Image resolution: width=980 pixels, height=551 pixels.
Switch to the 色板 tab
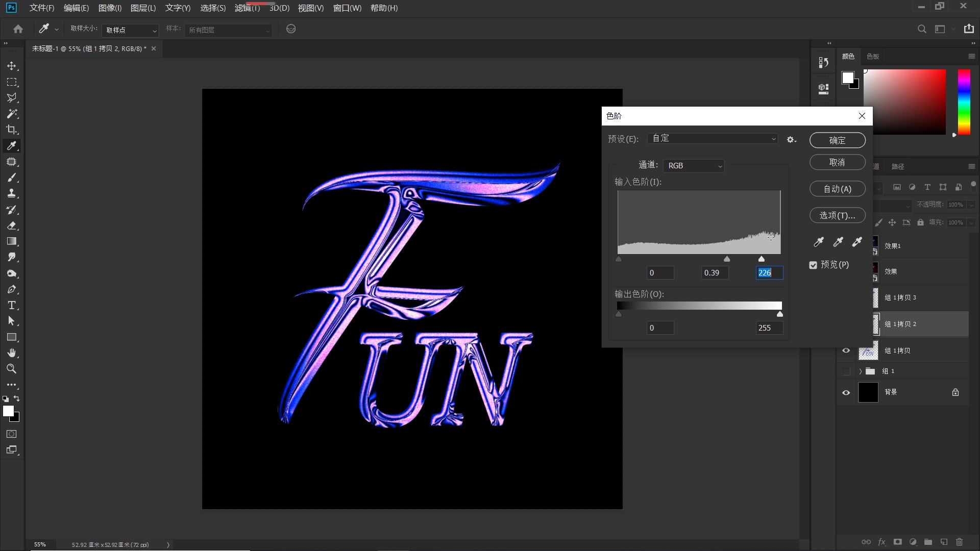coord(872,56)
